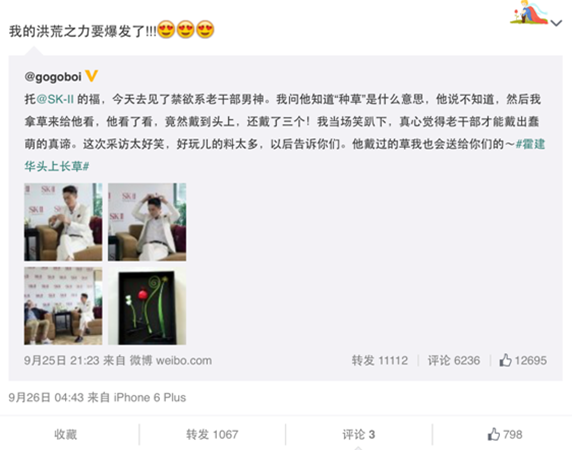Click the 9月25日 21:23 timestamp
The width and height of the screenshot is (572, 450).
(x=62, y=360)
